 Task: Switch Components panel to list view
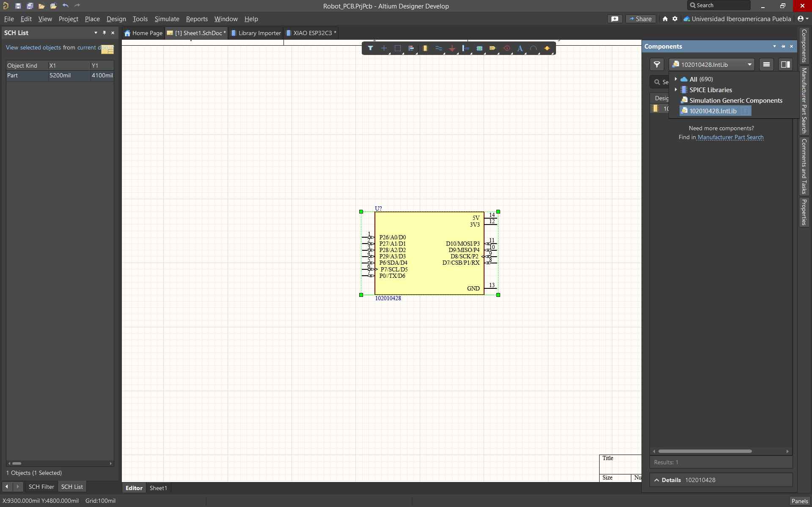point(766,64)
